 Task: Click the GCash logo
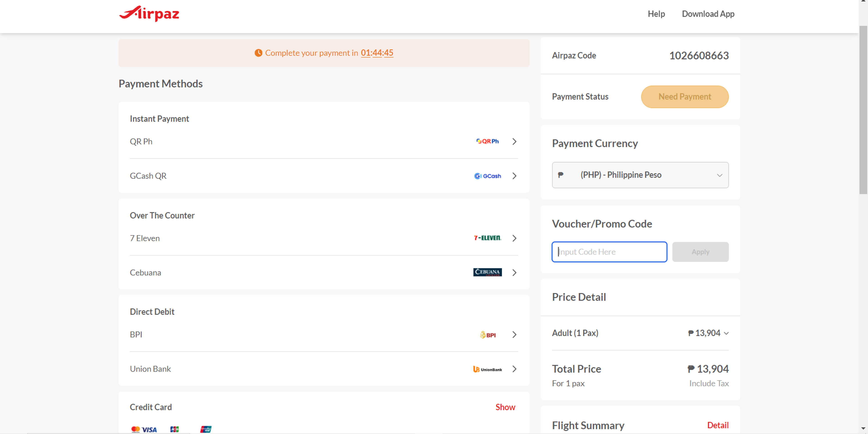(x=487, y=176)
